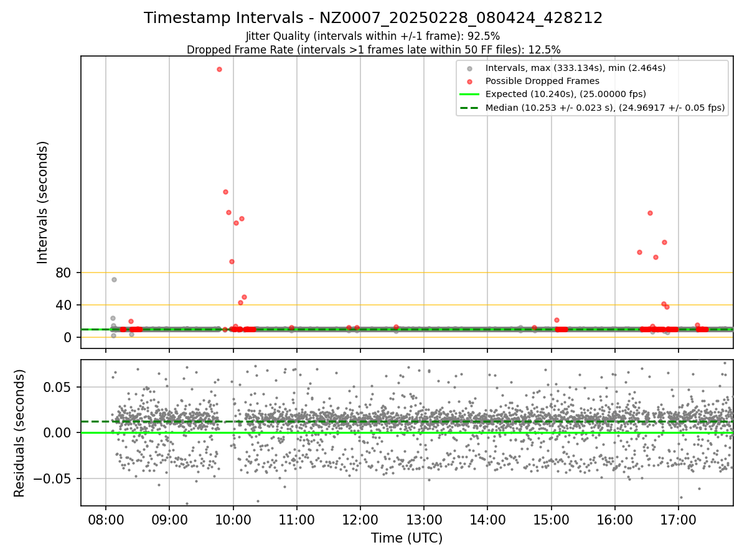Click the '80' tick on intervals axis

click(x=64, y=273)
